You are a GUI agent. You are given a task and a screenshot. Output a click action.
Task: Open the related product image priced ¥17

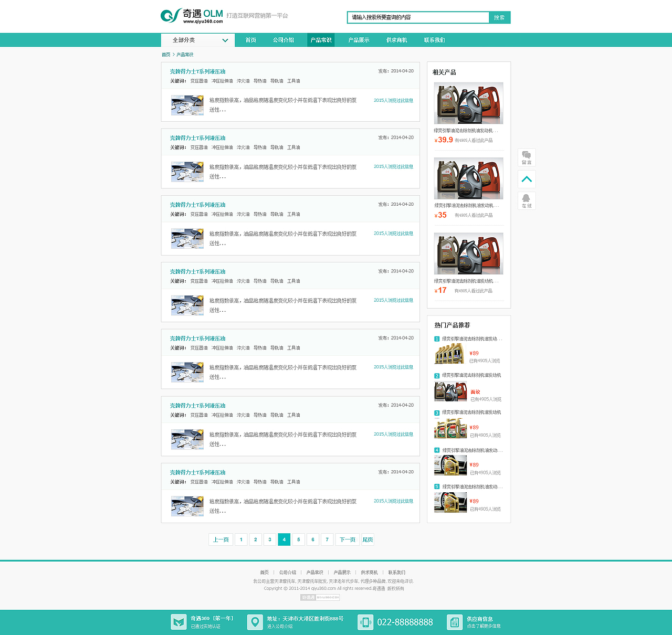click(468, 253)
